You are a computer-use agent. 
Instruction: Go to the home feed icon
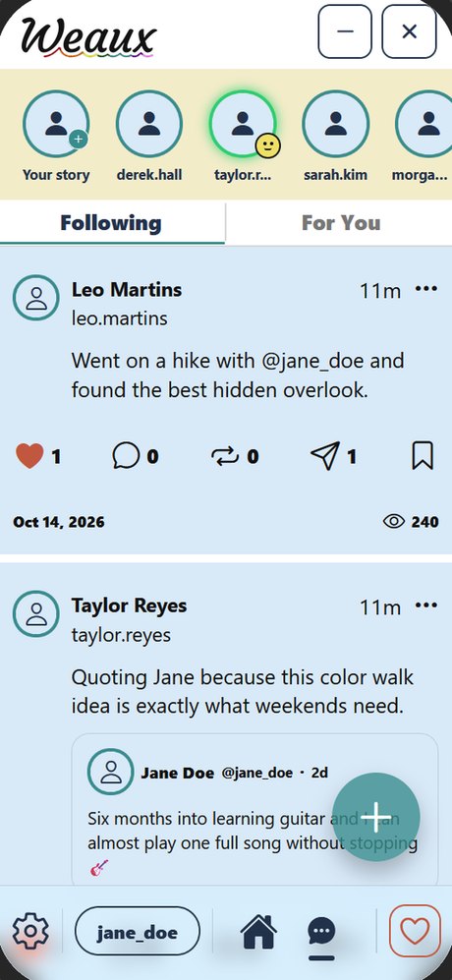pos(258,932)
